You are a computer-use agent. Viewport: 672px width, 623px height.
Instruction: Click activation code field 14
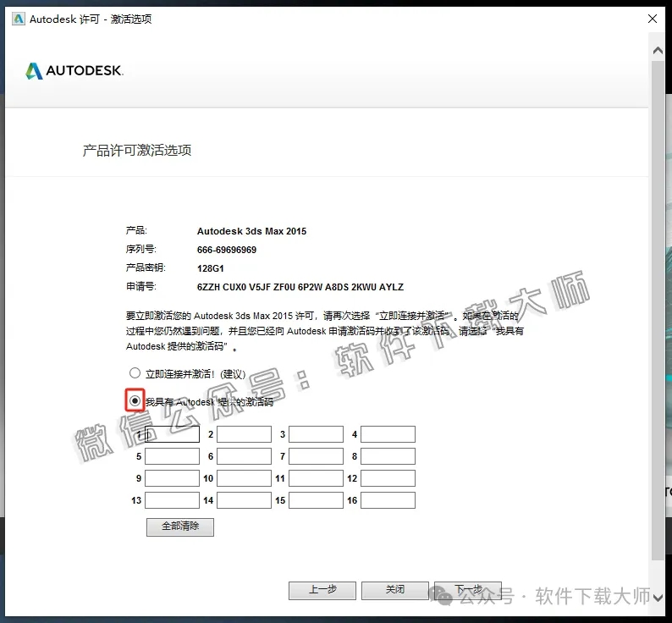pos(245,500)
